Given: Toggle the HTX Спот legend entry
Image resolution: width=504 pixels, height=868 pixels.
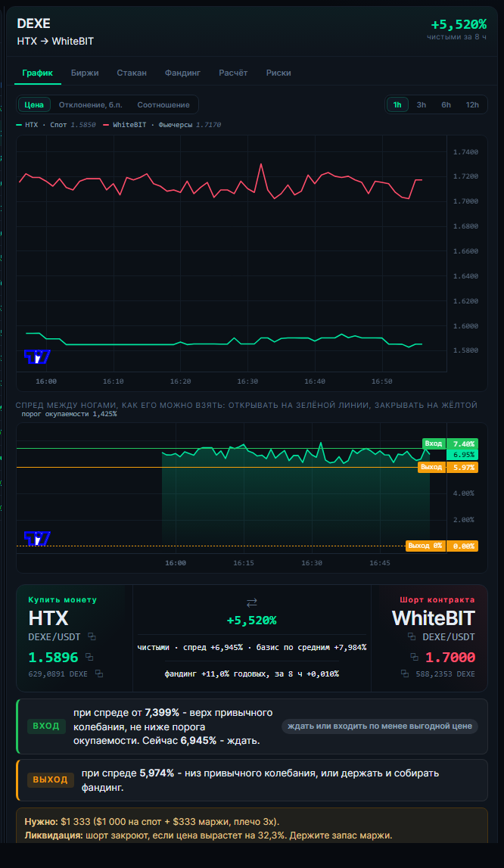Looking at the screenshot, I should (x=56, y=125).
